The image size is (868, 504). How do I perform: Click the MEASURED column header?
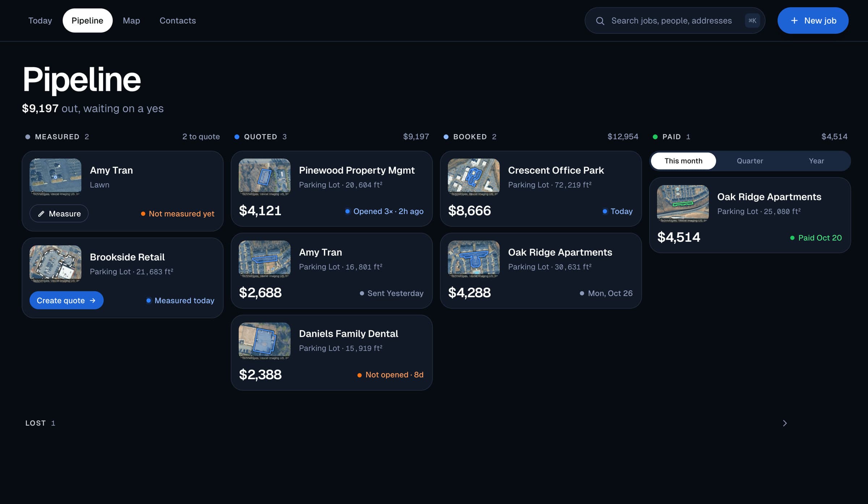coord(57,137)
